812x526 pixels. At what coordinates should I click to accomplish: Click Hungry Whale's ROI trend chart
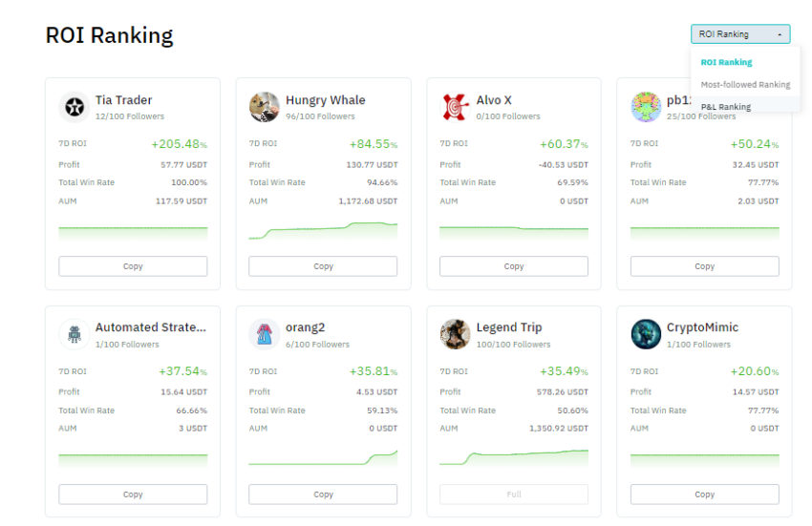323,230
